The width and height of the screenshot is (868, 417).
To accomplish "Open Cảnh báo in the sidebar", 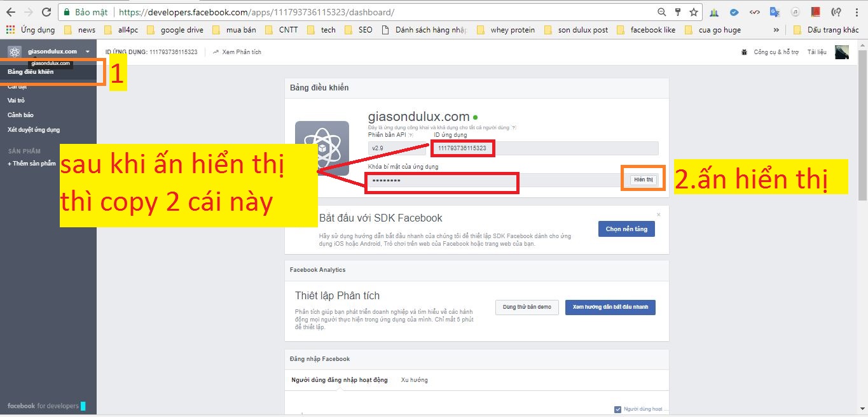I will click(20, 115).
